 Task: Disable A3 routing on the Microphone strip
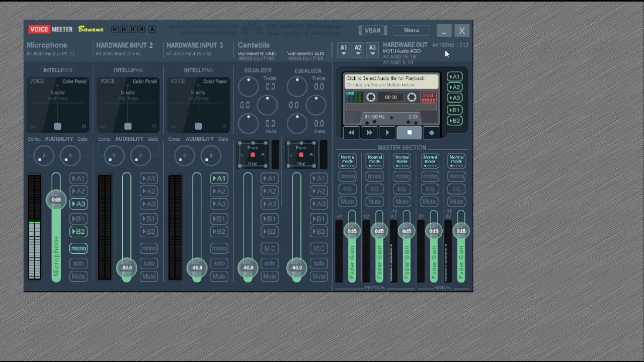[x=78, y=204]
